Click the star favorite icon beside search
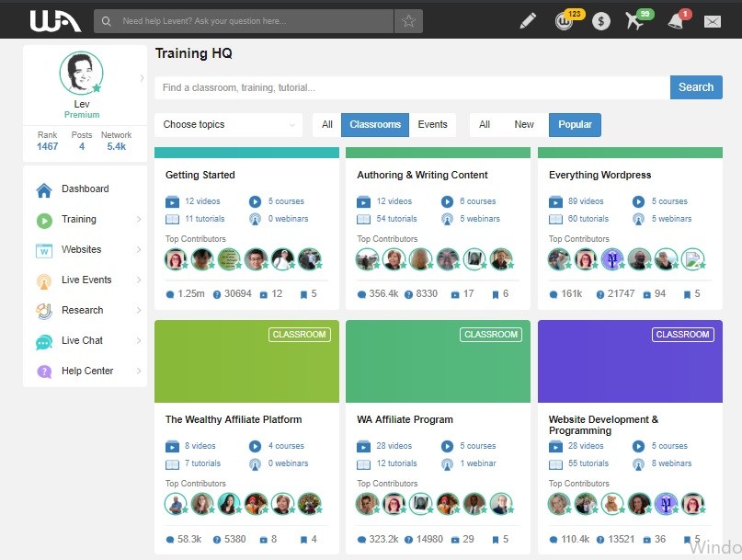 click(408, 21)
